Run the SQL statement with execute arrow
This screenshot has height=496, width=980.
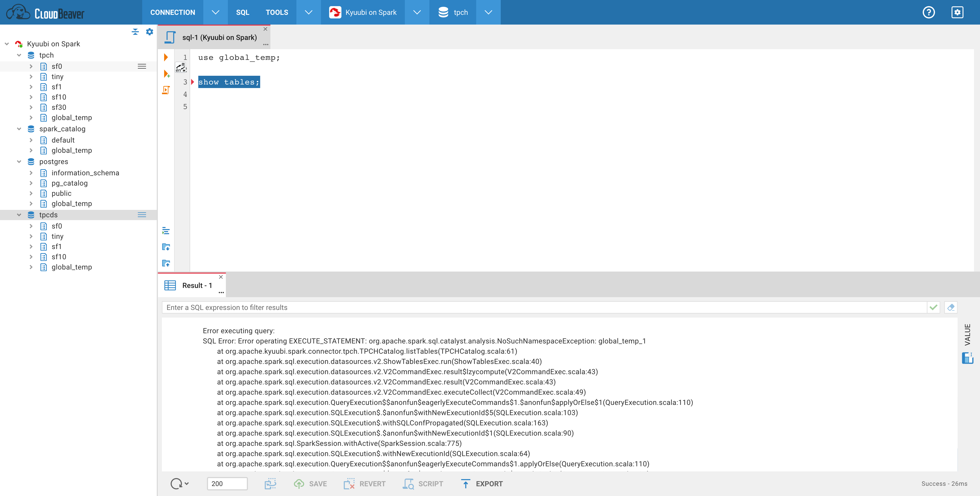coord(166,58)
